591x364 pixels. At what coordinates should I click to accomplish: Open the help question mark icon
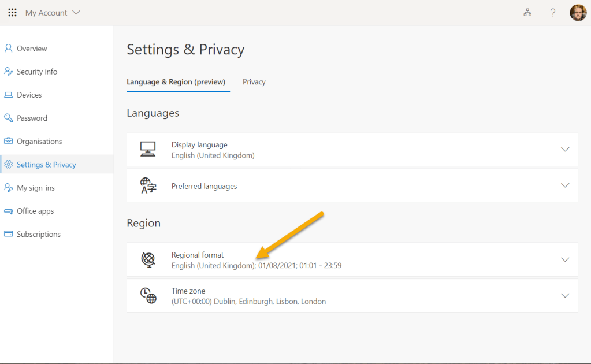(552, 12)
